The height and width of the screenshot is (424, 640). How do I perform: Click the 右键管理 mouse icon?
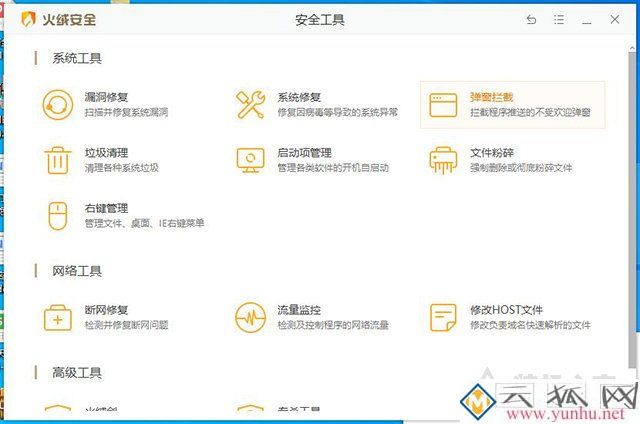click(x=58, y=216)
